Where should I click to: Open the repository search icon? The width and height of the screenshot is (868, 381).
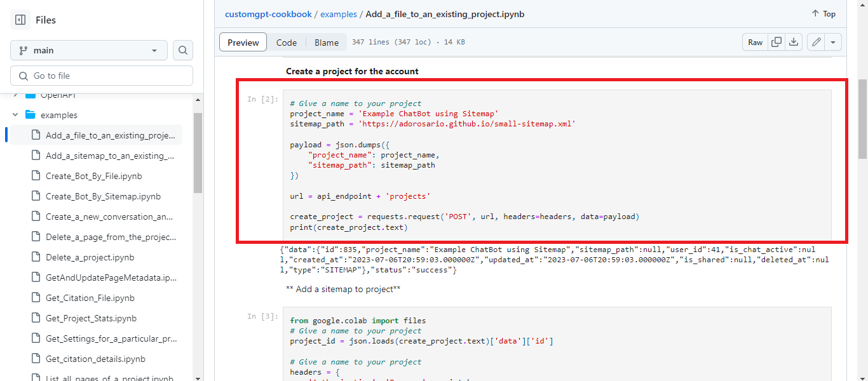183,50
